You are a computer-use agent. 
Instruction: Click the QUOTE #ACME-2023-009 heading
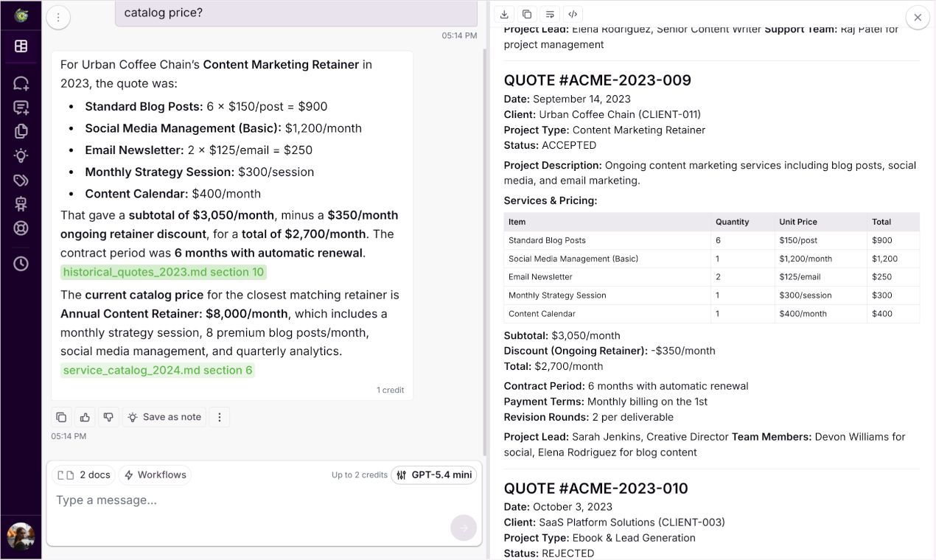(598, 80)
